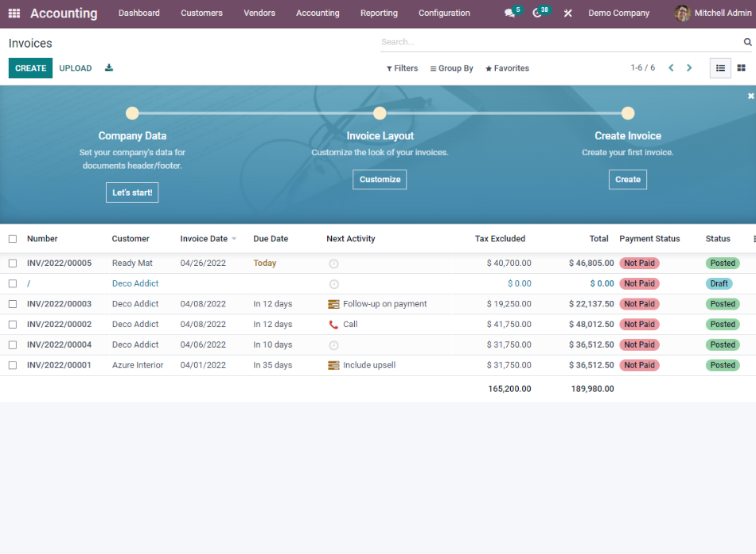Click the developer tools wrench icon
This screenshot has width=756, height=554.
click(x=567, y=13)
